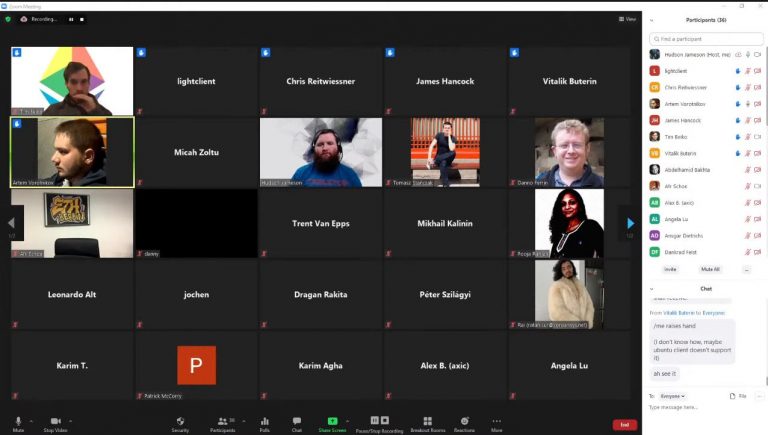
Task: Click the host microphone icon for Hudson Jameson
Action: pyautogui.click(x=748, y=54)
